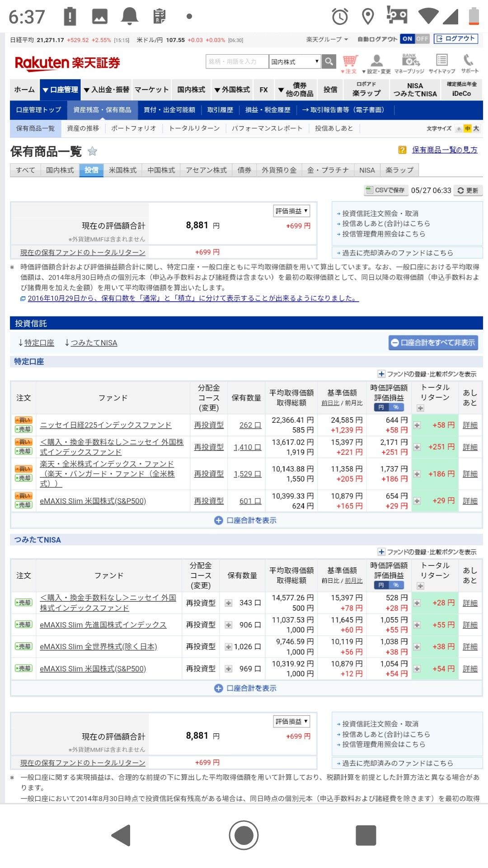488x868 pixels.
Task: Click 262口 quantity link
Action: [x=250, y=425]
